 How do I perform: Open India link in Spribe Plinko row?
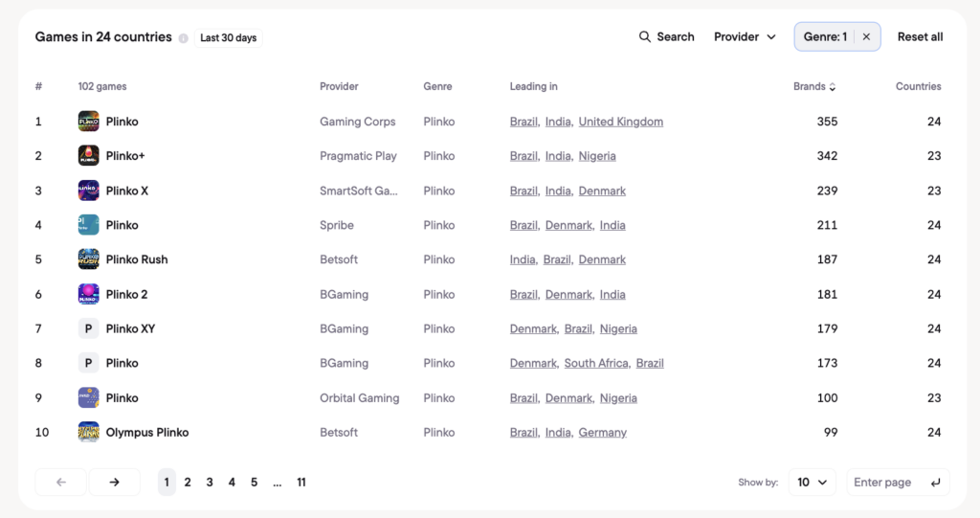(612, 225)
